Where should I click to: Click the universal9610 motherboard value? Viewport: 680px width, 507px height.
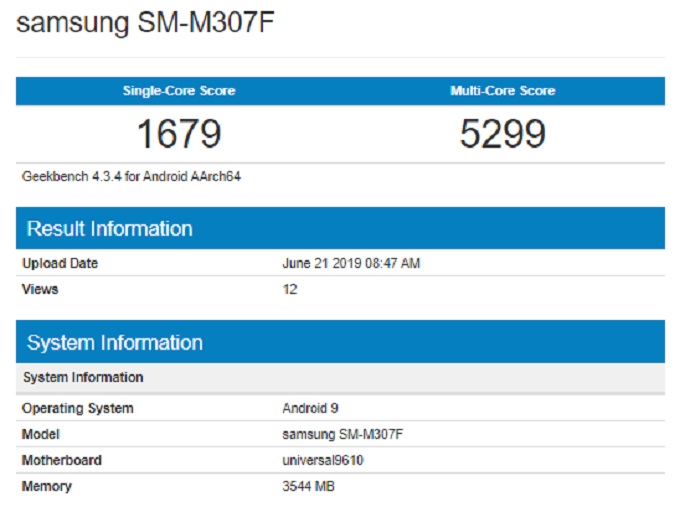[324, 460]
